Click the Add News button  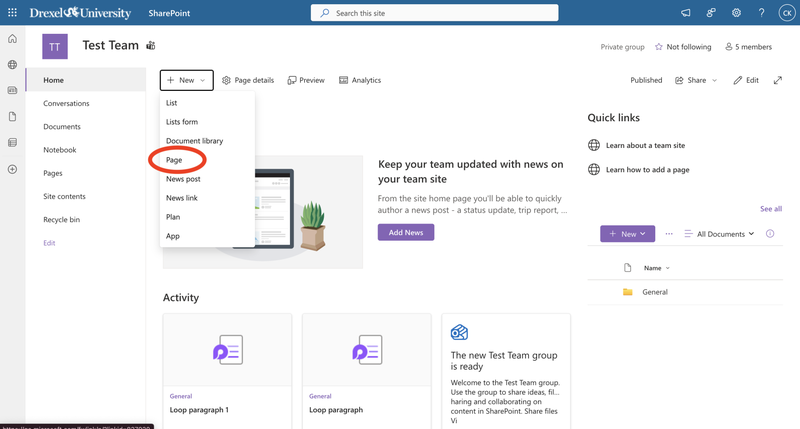(405, 232)
